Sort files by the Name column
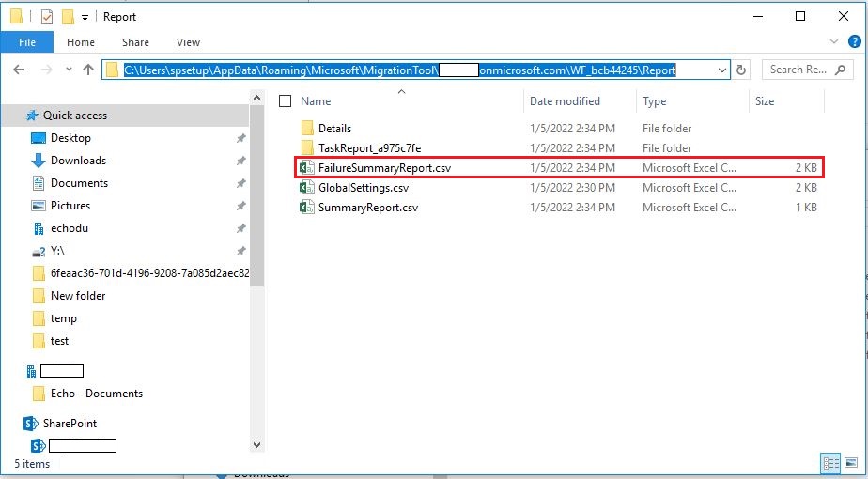This screenshot has width=868, height=479. point(316,101)
